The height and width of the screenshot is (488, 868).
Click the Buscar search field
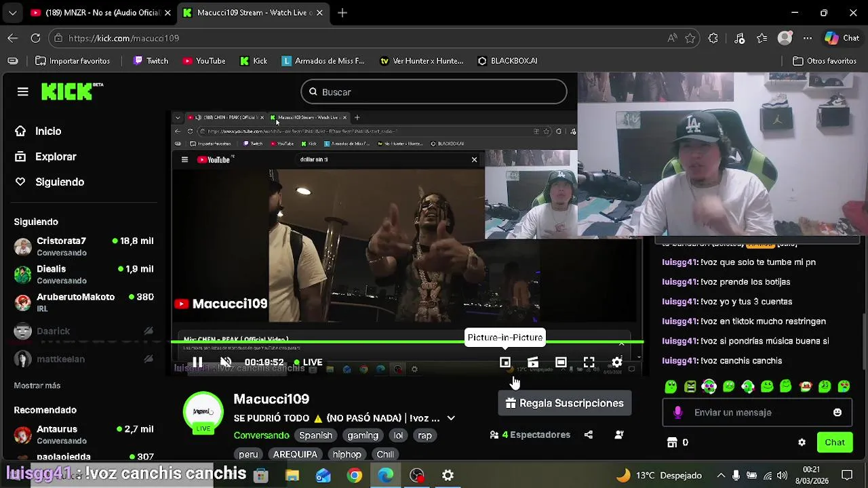tap(434, 92)
